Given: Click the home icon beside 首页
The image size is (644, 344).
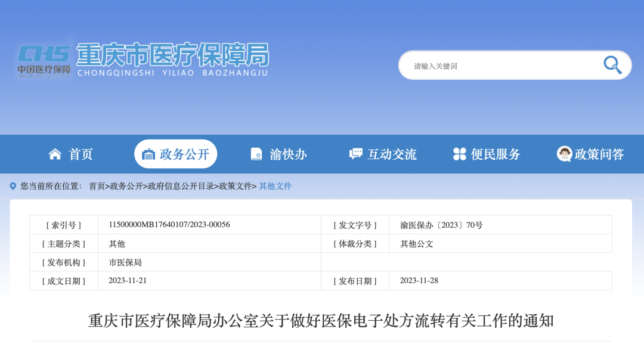Looking at the screenshot, I should tap(55, 154).
